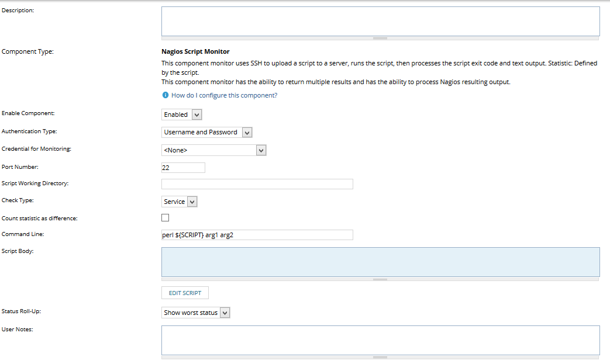Grab the Description box resize handle

(380, 38)
